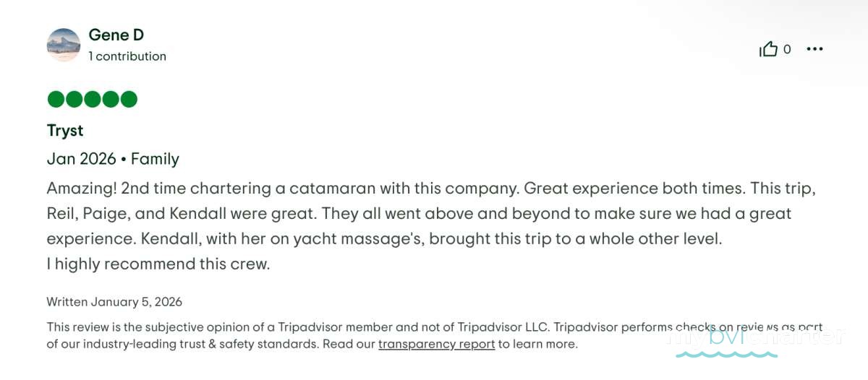Screen dimensions: 868x380
Task: Click the helpful vote count 0
Action: click(x=787, y=49)
